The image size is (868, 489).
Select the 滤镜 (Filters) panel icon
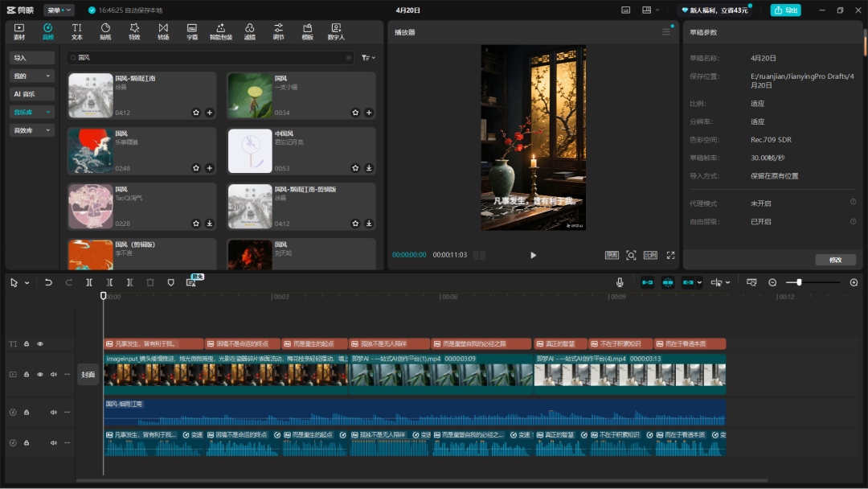248,32
